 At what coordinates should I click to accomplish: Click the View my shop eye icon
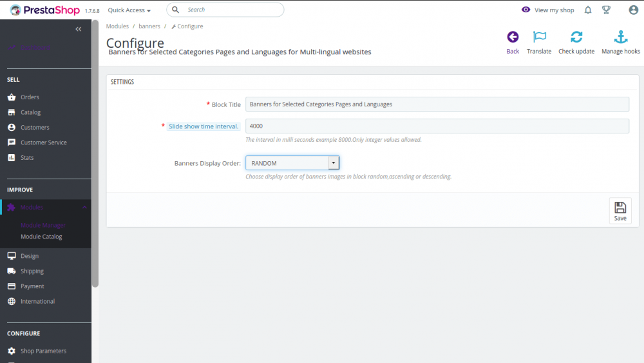click(x=526, y=10)
